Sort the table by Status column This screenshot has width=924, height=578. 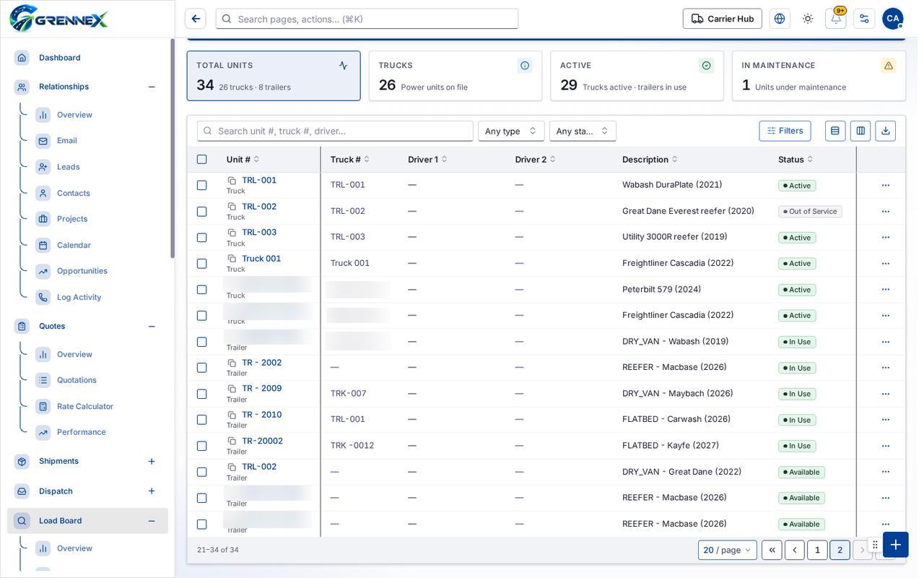(796, 160)
